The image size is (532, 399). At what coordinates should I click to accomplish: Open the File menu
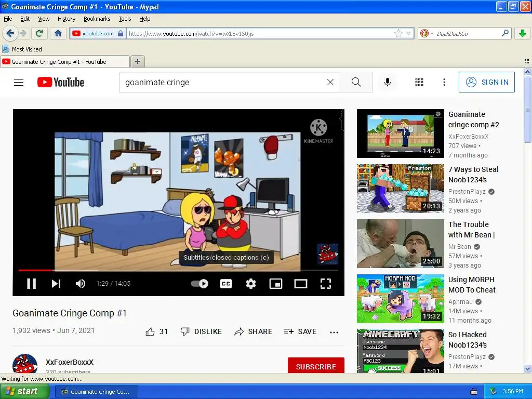(8, 19)
